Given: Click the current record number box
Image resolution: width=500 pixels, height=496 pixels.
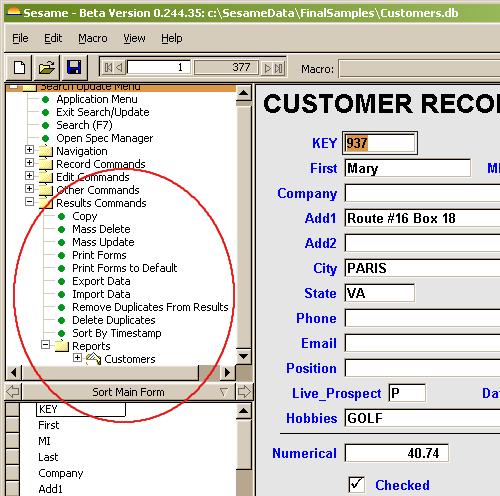Looking at the screenshot, I should [x=159, y=68].
